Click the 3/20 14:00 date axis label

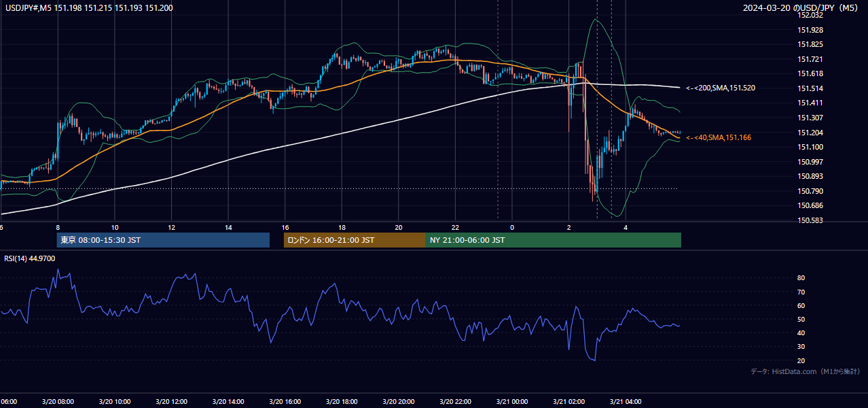(228, 402)
